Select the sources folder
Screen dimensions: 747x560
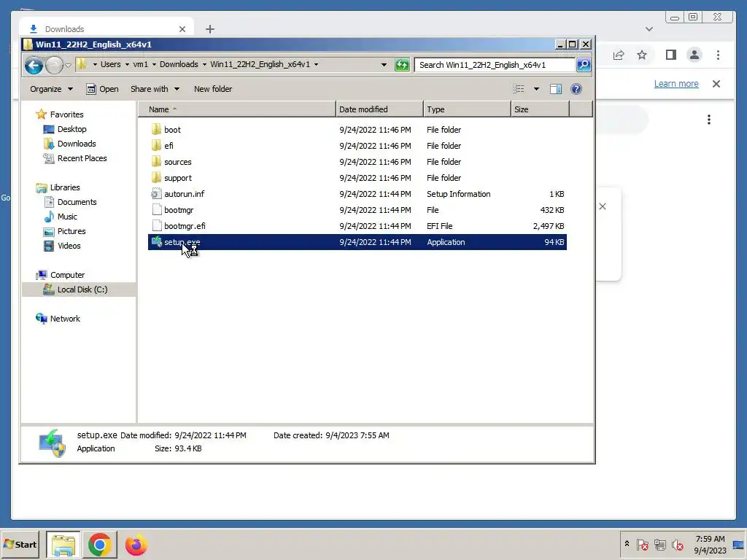pyautogui.click(x=357, y=162)
